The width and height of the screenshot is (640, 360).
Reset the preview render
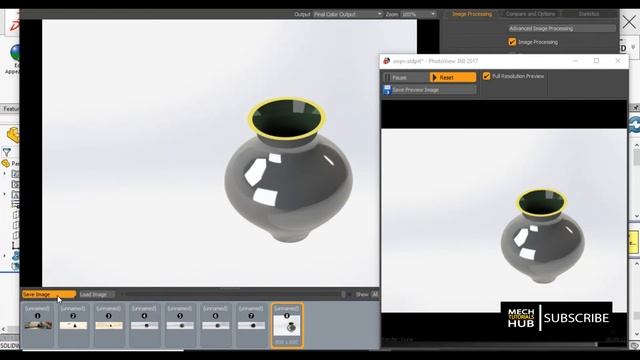pos(453,77)
